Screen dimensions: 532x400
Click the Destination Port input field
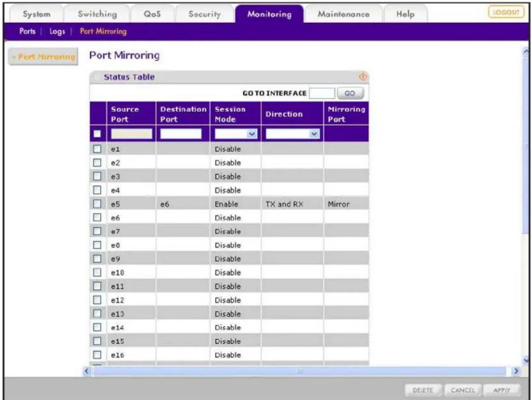click(181, 134)
